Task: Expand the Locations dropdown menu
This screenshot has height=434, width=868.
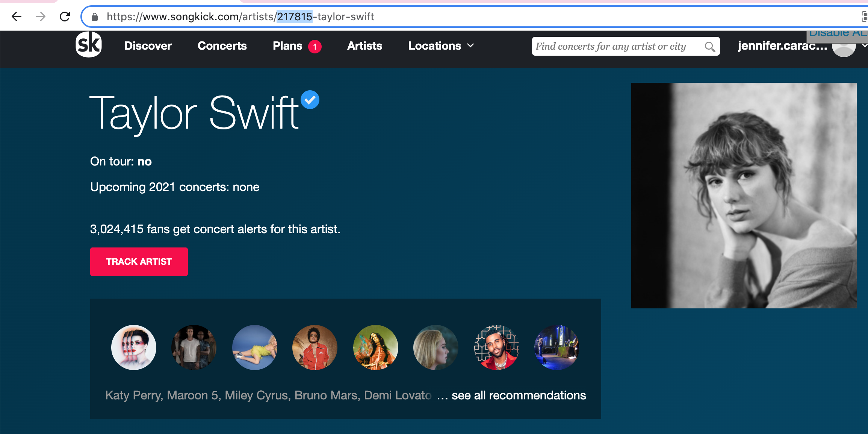Action: click(x=441, y=46)
